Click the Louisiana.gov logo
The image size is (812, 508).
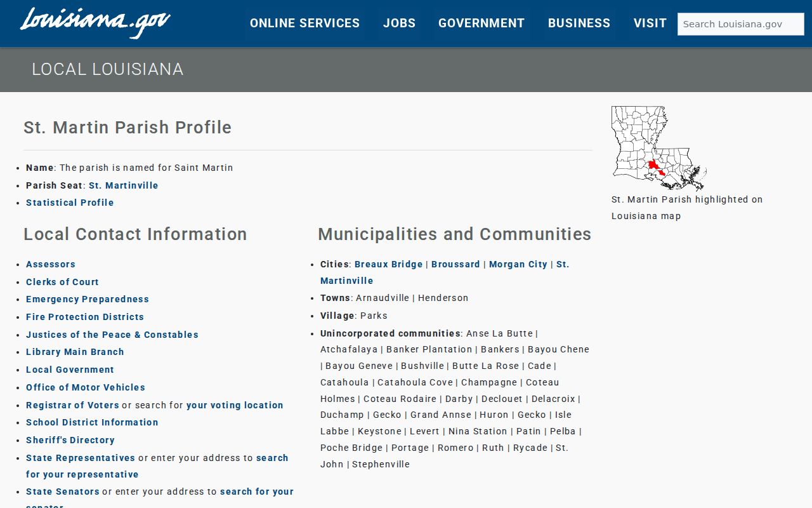pos(95,23)
